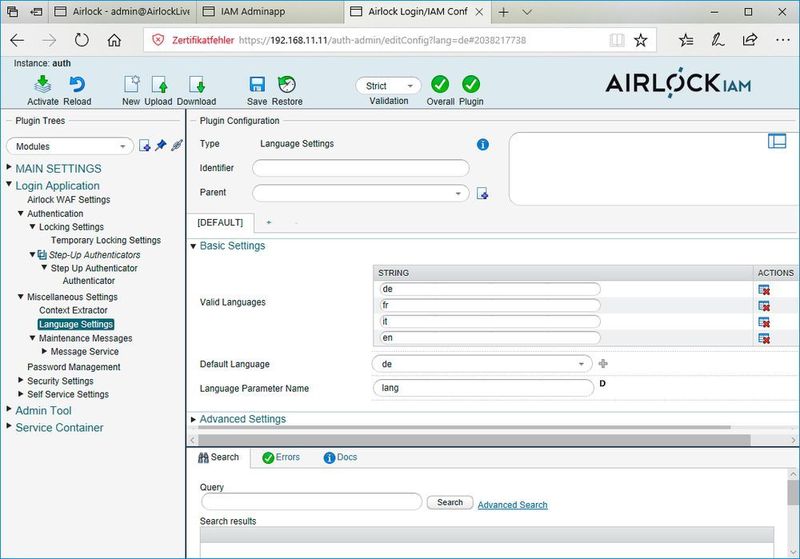Image resolution: width=800 pixels, height=559 pixels.
Task: Open the browser favorites hub
Action: coord(686,40)
